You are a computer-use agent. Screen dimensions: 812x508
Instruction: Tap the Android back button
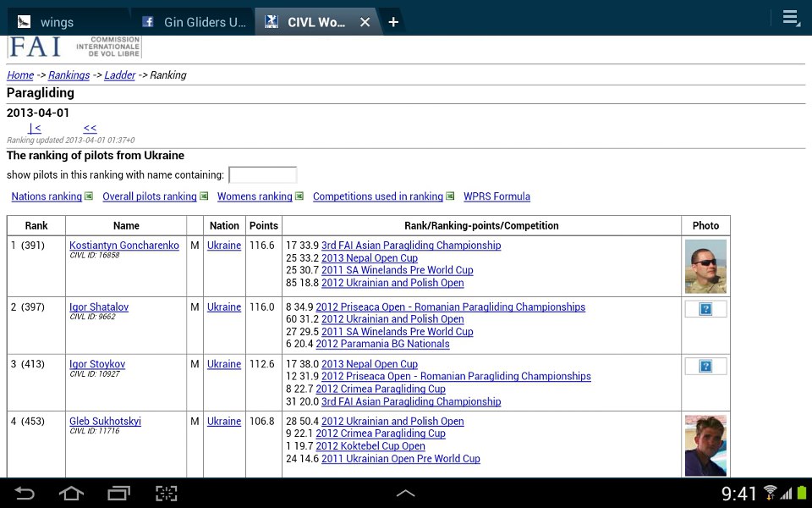point(25,494)
